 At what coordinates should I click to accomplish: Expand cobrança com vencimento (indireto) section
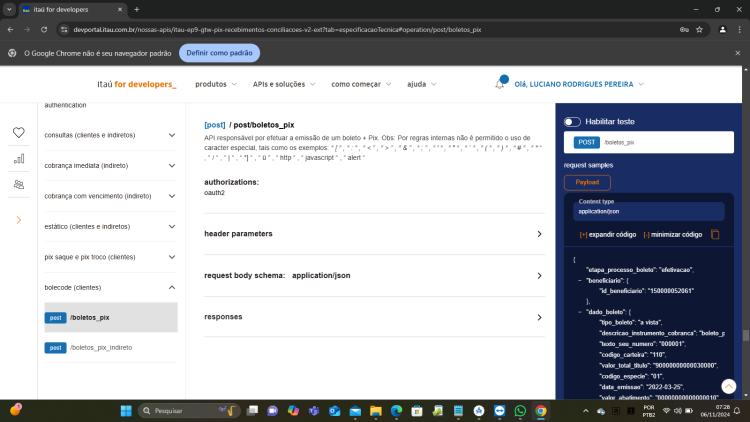[110, 196]
